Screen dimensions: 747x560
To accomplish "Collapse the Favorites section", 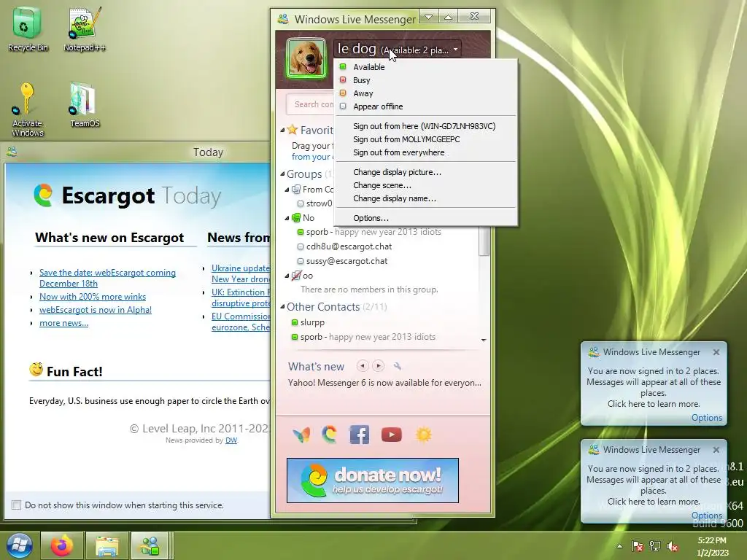I will [x=282, y=130].
